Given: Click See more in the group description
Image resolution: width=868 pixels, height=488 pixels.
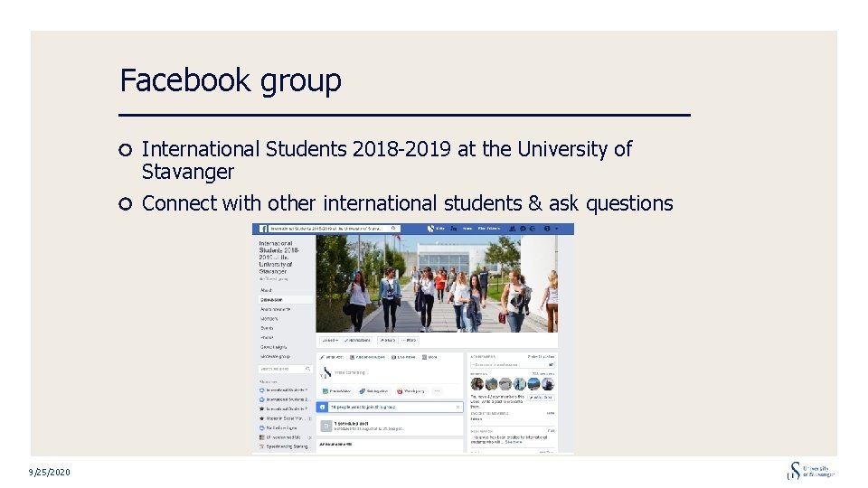Looking at the screenshot, I should pyautogui.click(x=514, y=442).
